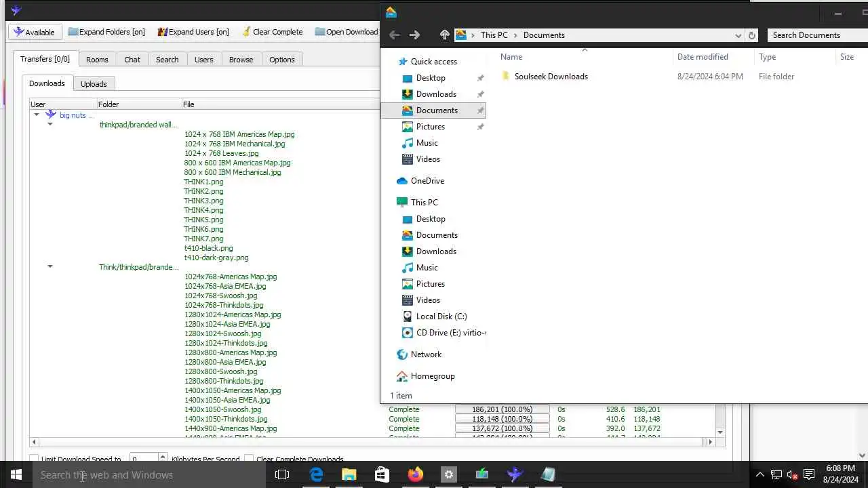
Task: Collapse the thinkpad/branded wall... folder
Action: click(50, 124)
